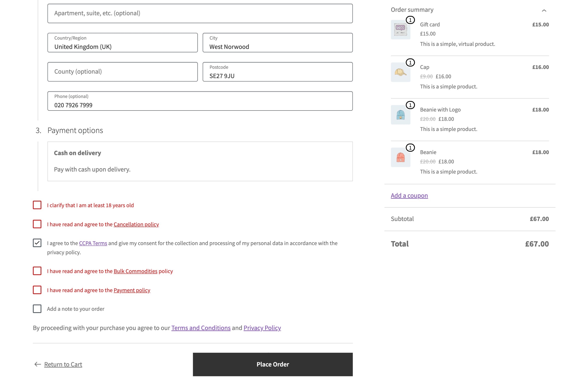Collapse the Order summary section
The image size is (588, 387).
click(x=544, y=10)
